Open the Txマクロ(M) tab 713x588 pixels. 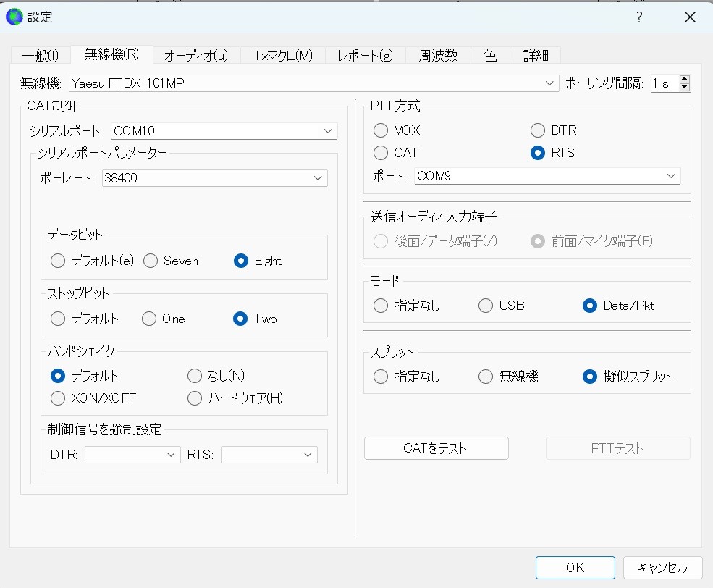click(x=283, y=56)
